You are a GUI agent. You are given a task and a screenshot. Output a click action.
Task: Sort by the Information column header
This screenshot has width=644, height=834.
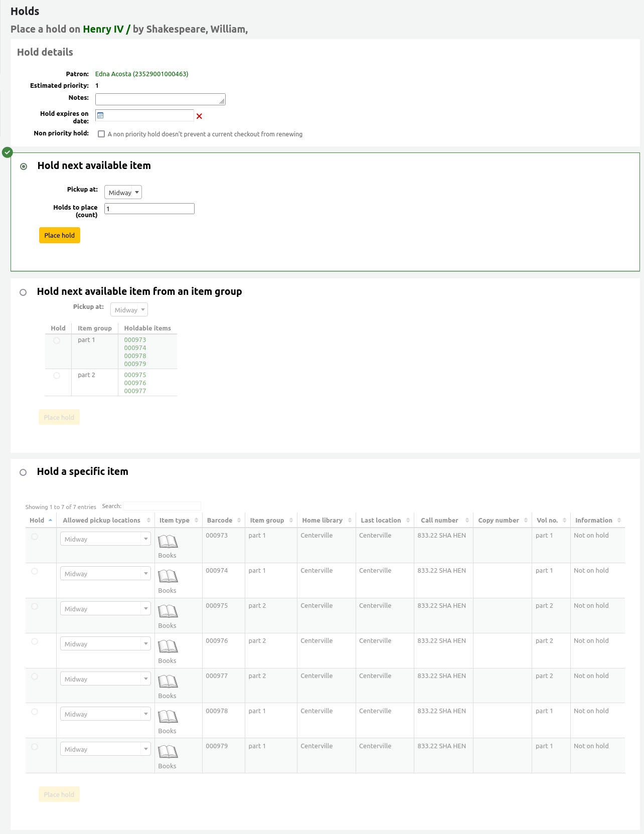pyautogui.click(x=593, y=521)
